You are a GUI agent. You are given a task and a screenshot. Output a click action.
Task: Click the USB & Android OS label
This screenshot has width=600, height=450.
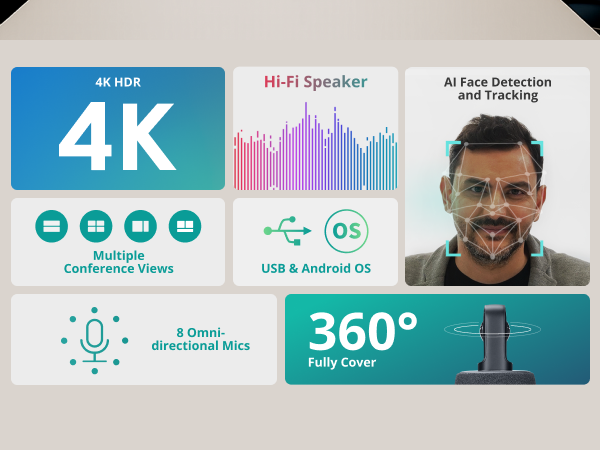pos(315,268)
